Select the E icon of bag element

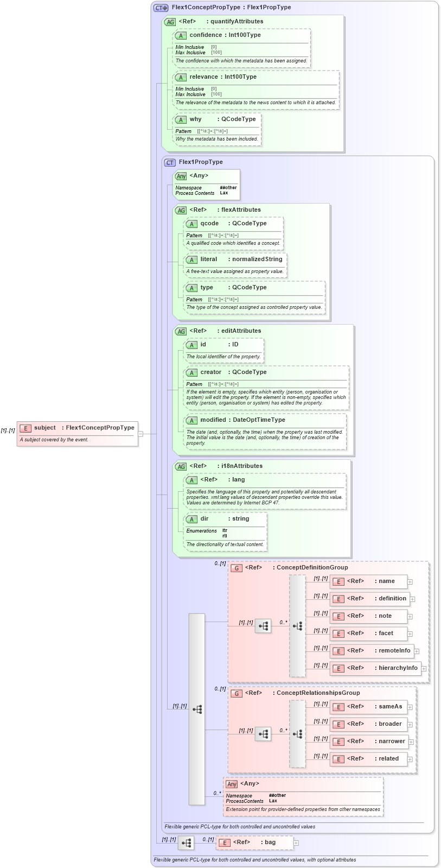(225, 842)
